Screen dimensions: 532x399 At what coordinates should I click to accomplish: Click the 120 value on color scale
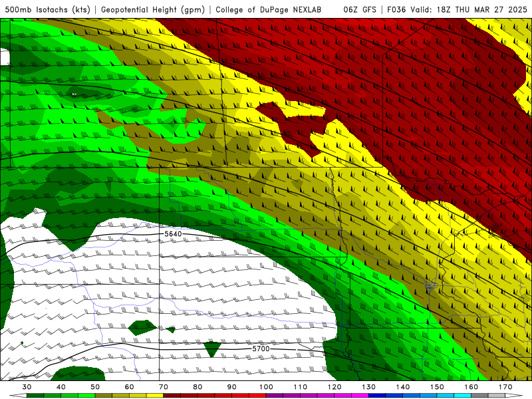[x=334, y=387]
